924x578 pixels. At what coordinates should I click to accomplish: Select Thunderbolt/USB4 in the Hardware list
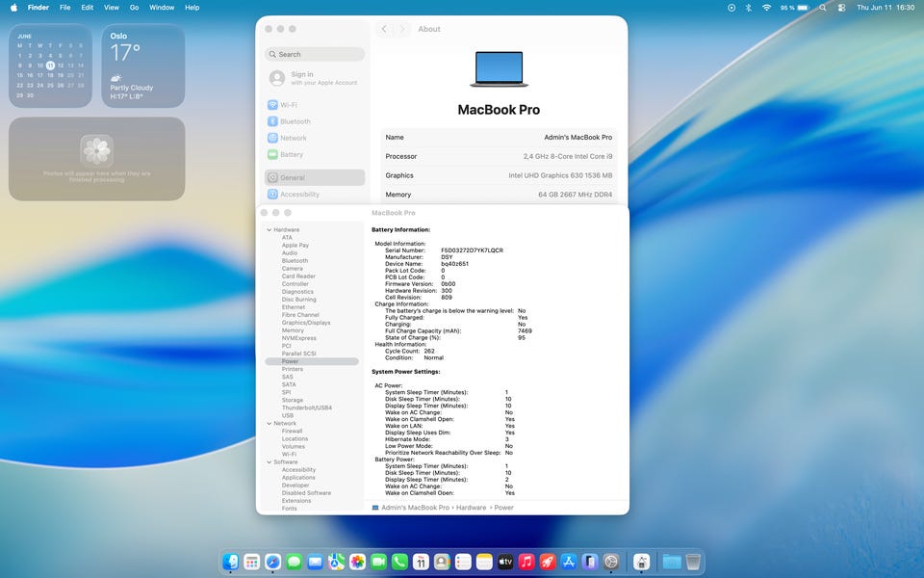click(306, 407)
